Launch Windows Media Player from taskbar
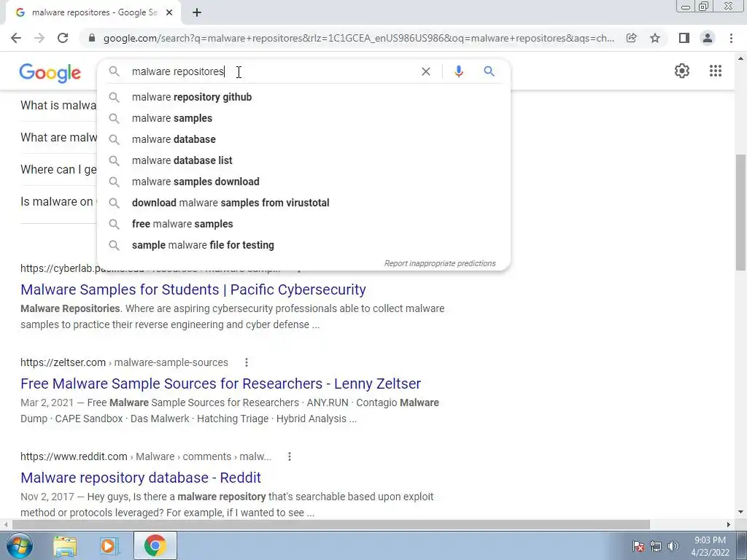Image resolution: width=747 pixels, height=560 pixels. (108, 546)
